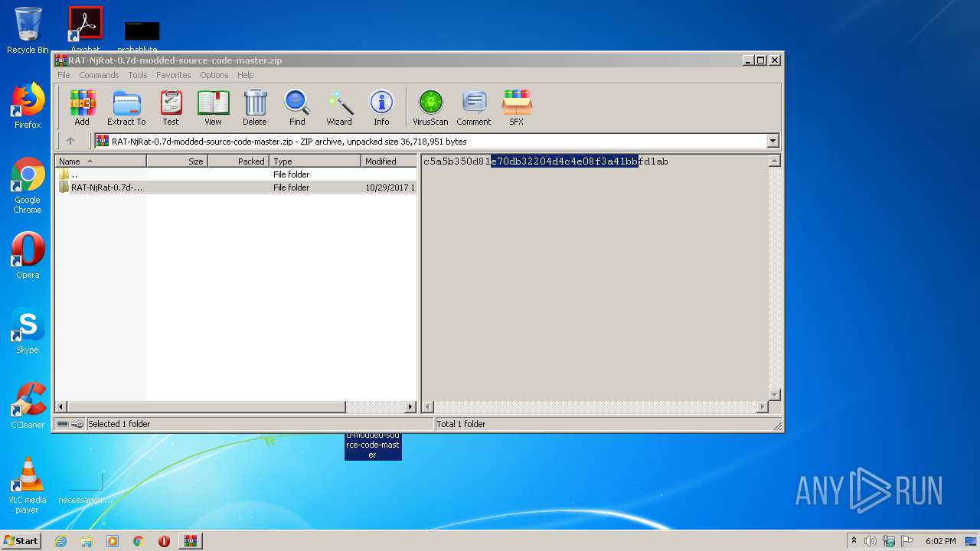Click the Action Center flag tray icon
This screenshot has height=551, width=980.
[906, 541]
